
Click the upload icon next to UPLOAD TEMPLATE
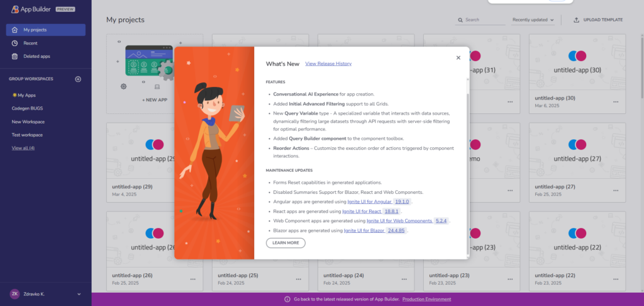pos(576,20)
